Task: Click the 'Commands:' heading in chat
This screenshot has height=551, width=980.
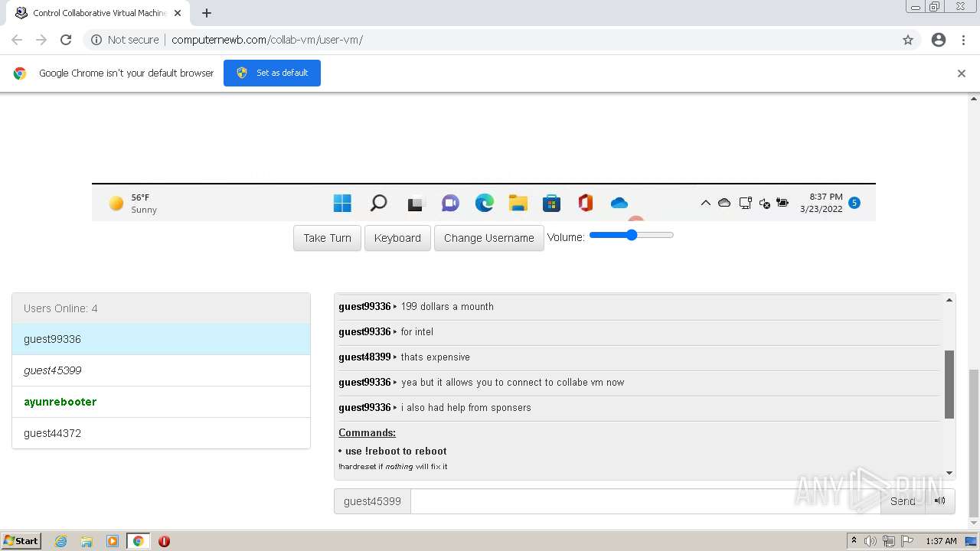Action: (x=367, y=433)
